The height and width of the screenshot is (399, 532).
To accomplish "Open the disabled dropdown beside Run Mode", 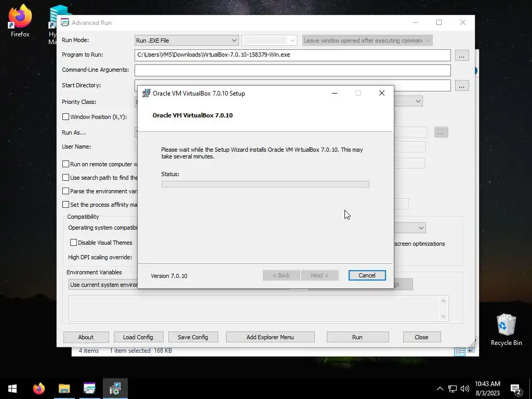I will (x=270, y=41).
